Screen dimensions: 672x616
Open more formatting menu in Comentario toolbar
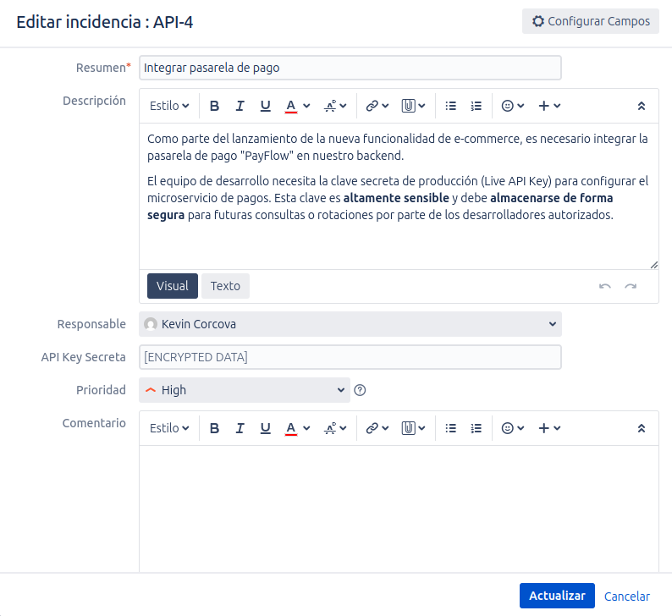335,428
